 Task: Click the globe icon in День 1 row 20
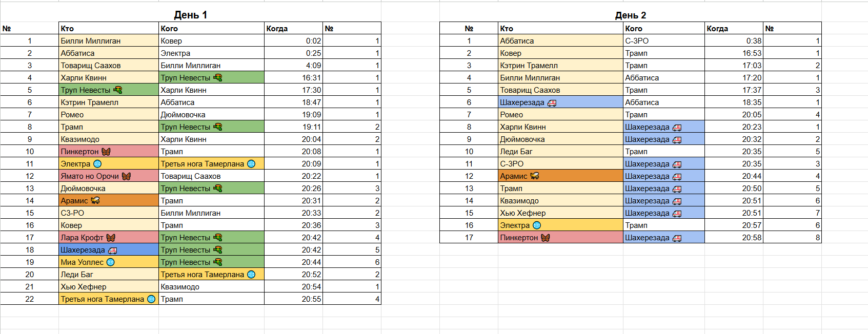[251, 275]
